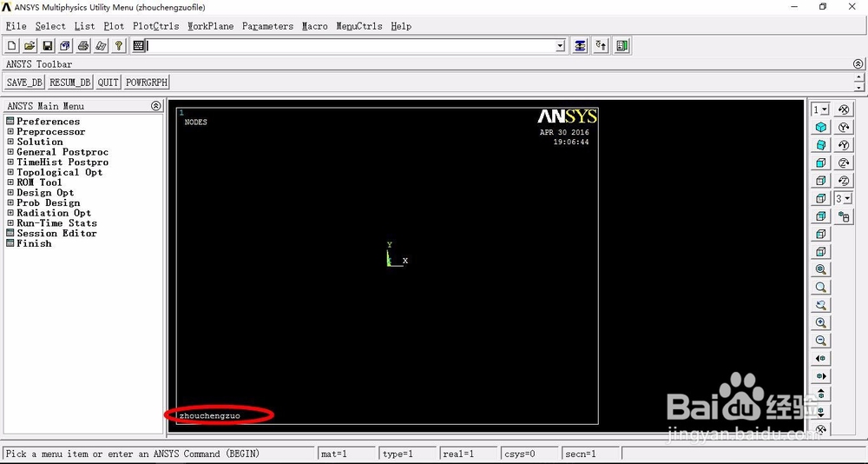
Task: Click the Save Analysis floppy icon
Action: coord(48,45)
